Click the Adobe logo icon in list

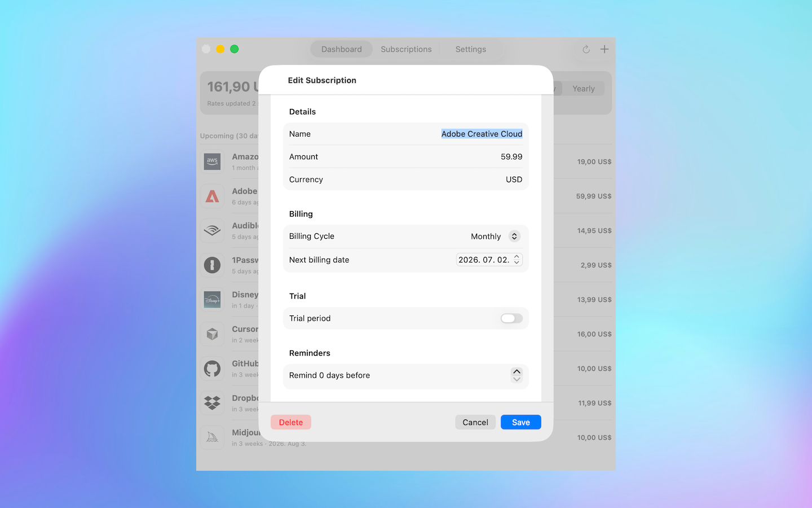click(x=212, y=196)
